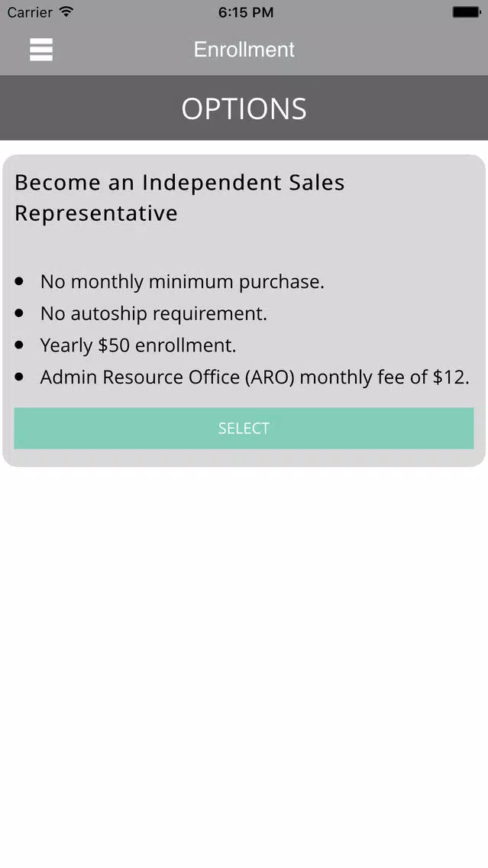
Task: Tap the 6:15 PM clock
Action: (246, 12)
